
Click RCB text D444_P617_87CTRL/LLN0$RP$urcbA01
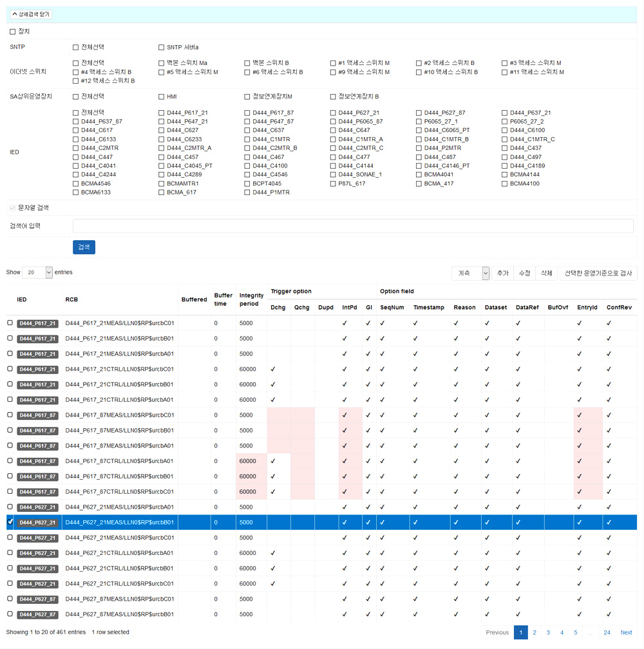(x=119, y=461)
